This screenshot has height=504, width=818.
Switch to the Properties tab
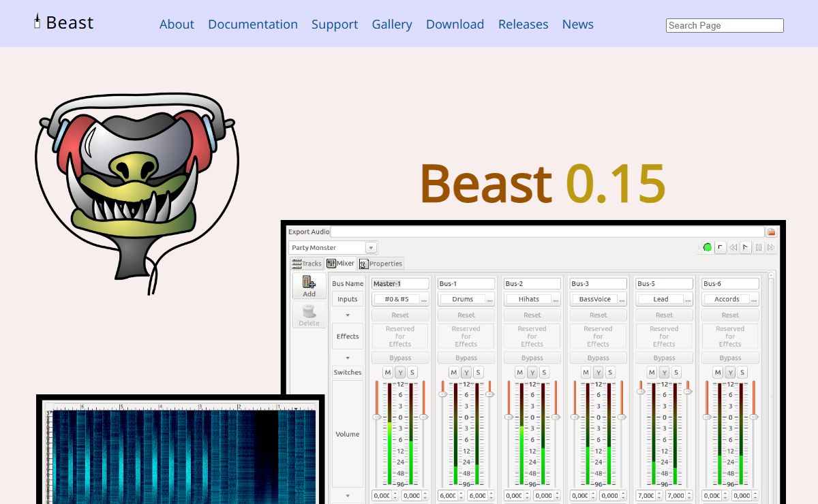(x=381, y=264)
